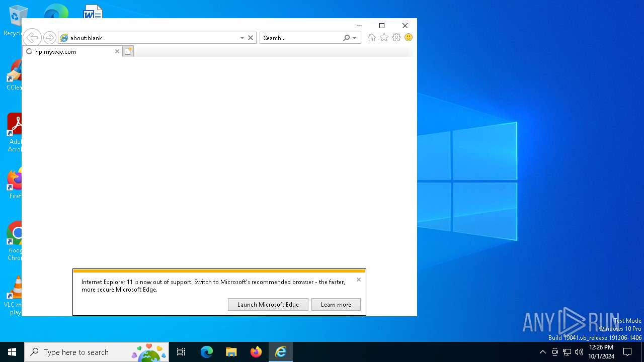This screenshot has width=644, height=362.
Task: Expand the search provider dropdown arrow
Action: click(x=355, y=38)
